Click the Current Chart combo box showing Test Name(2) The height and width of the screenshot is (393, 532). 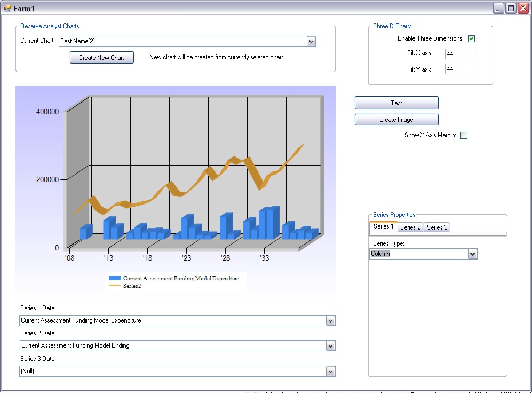tap(187, 42)
